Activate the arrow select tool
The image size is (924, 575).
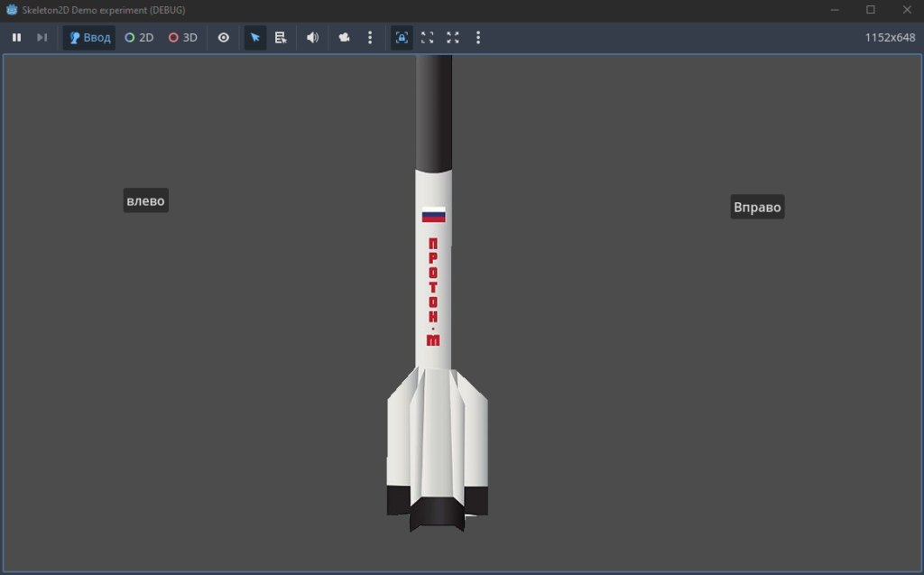(x=255, y=37)
